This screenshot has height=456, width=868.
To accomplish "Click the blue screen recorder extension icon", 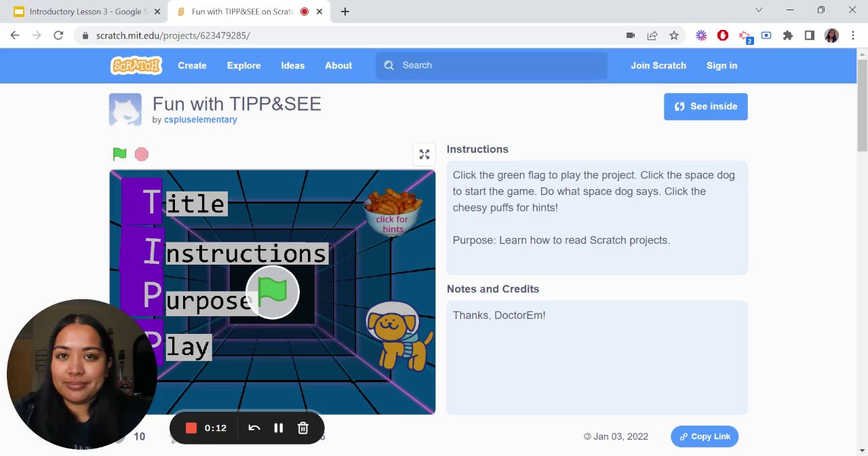I will click(x=766, y=35).
